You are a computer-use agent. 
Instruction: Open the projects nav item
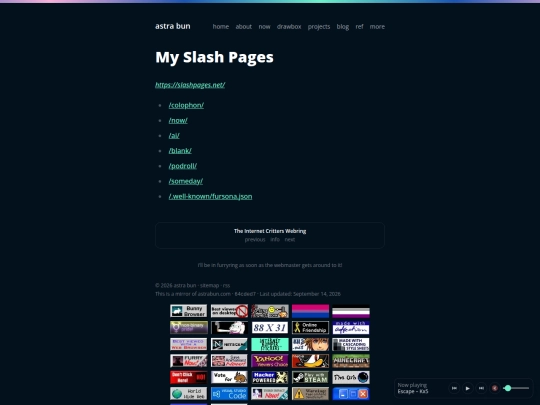(x=319, y=27)
